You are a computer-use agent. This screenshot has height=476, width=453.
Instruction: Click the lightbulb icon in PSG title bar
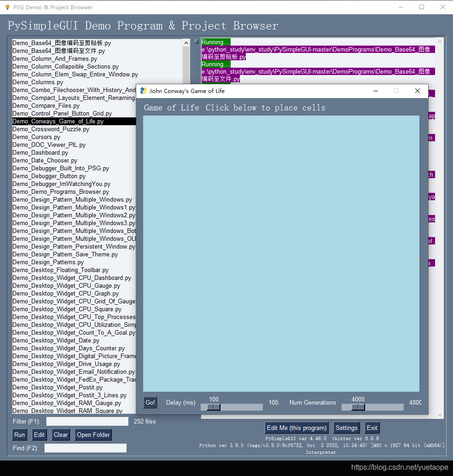[x=7, y=7]
